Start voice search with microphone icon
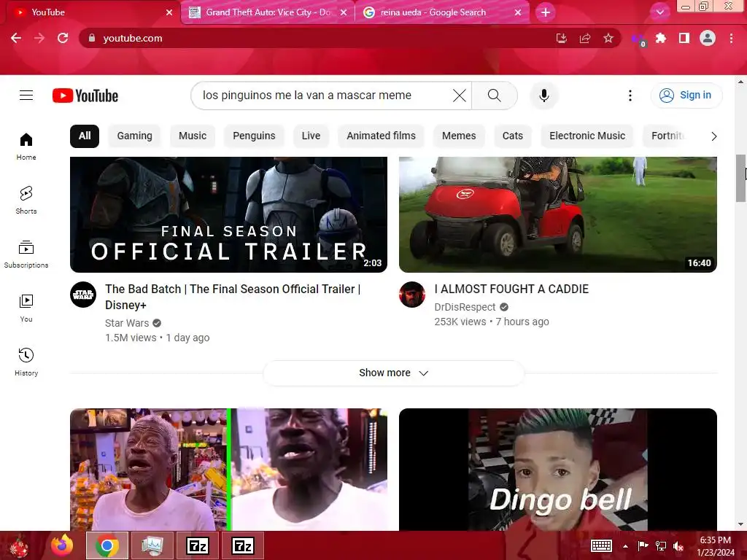This screenshot has width=747, height=560. 543,96
